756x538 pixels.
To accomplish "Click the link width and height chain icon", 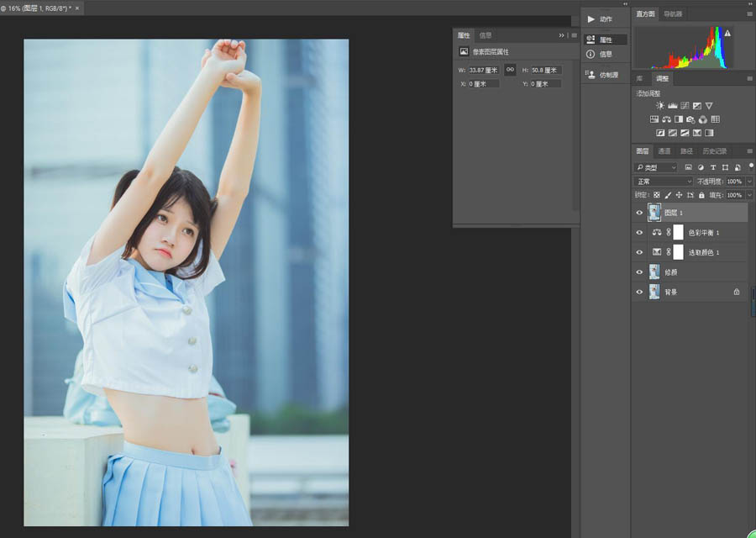I will pyautogui.click(x=510, y=71).
